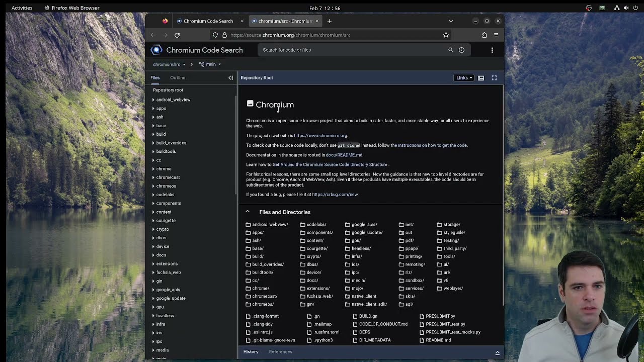
Task: Enter fullscreen view of the repository pane
Action: coord(494,78)
